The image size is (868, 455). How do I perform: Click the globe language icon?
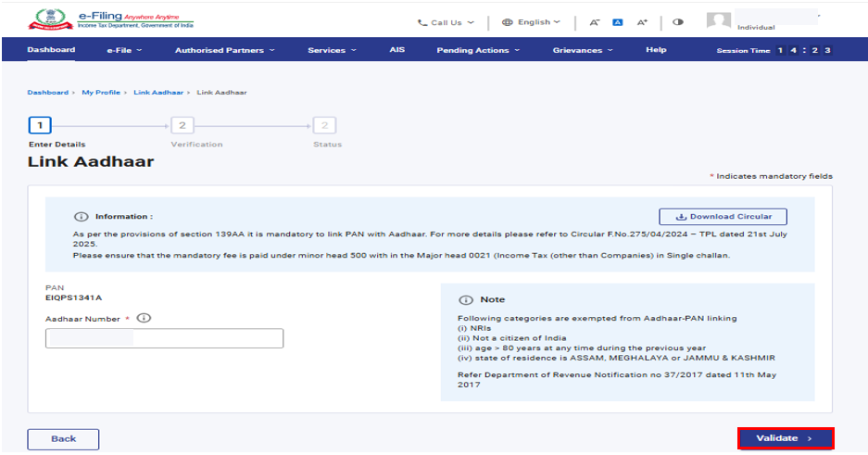(507, 22)
